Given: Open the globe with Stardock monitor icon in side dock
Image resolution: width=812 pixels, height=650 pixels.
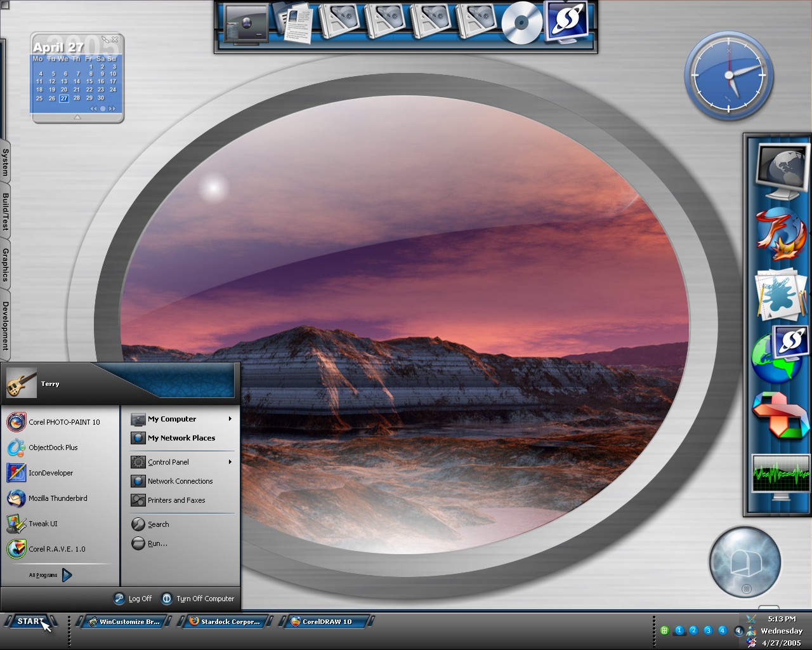Looking at the screenshot, I should pyautogui.click(x=780, y=355).
